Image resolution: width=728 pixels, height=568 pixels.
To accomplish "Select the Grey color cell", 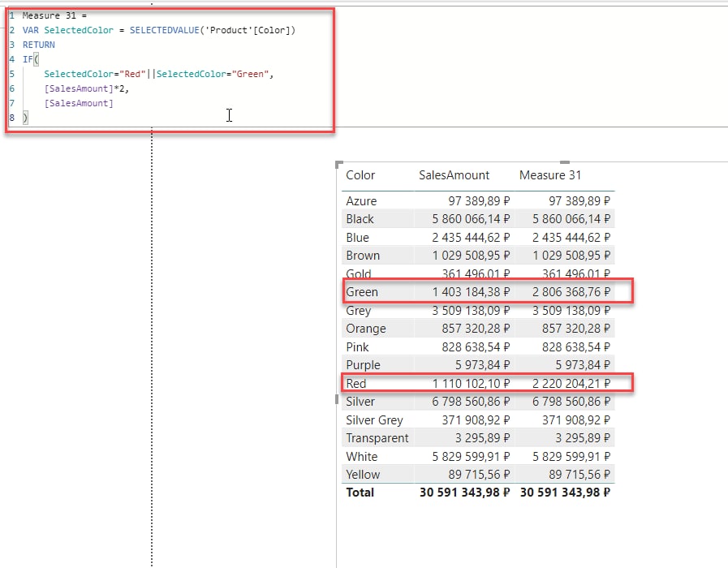I will tap(359, 311).
